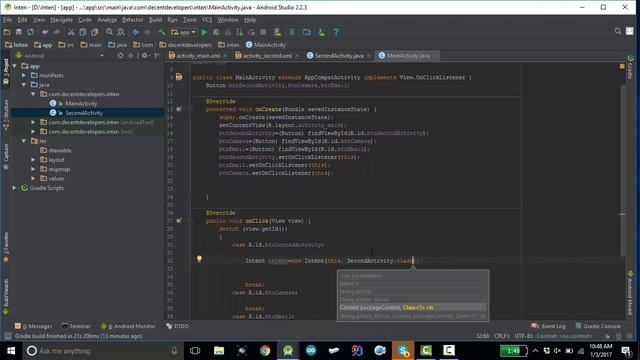Screen dimensions: 640x360
Task: Click the Paste toolbar icon
Action: (x=95, y=32)
